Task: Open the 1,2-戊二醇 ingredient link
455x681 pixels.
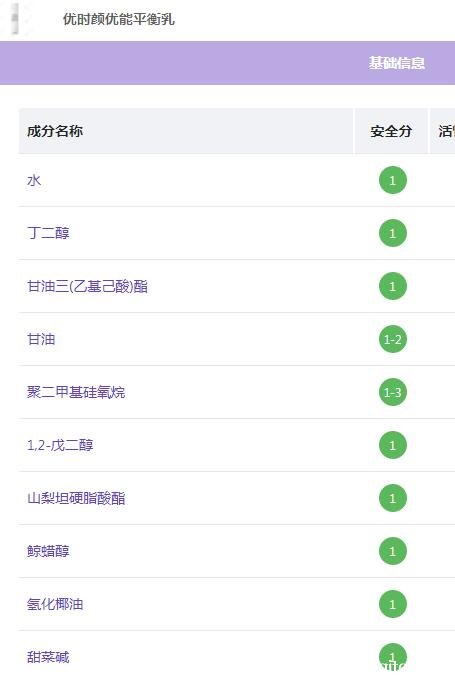Action: pos(60,445)
